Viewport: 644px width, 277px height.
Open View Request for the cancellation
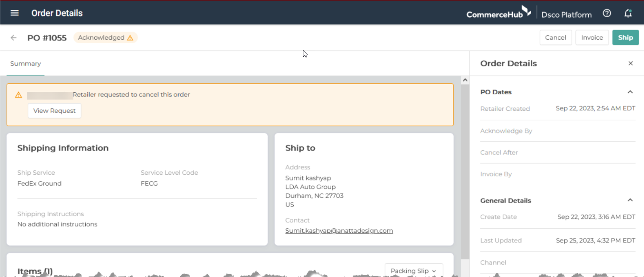click(54, 111)
